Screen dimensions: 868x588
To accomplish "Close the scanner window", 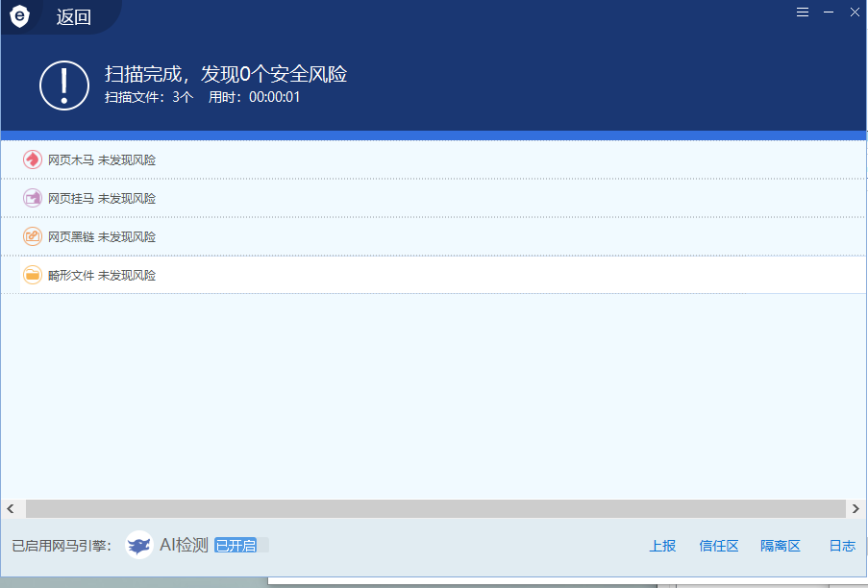I will click(855, 12).
